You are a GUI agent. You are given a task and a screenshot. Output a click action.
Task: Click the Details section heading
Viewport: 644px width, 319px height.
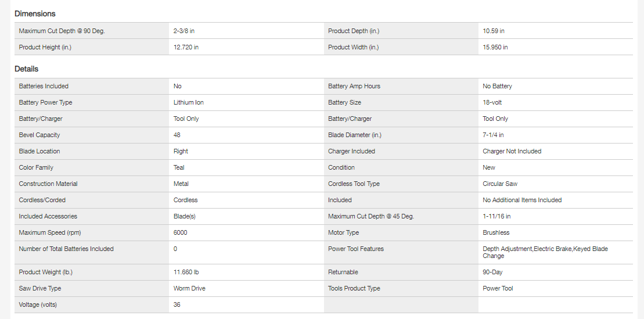coord(27,69)
